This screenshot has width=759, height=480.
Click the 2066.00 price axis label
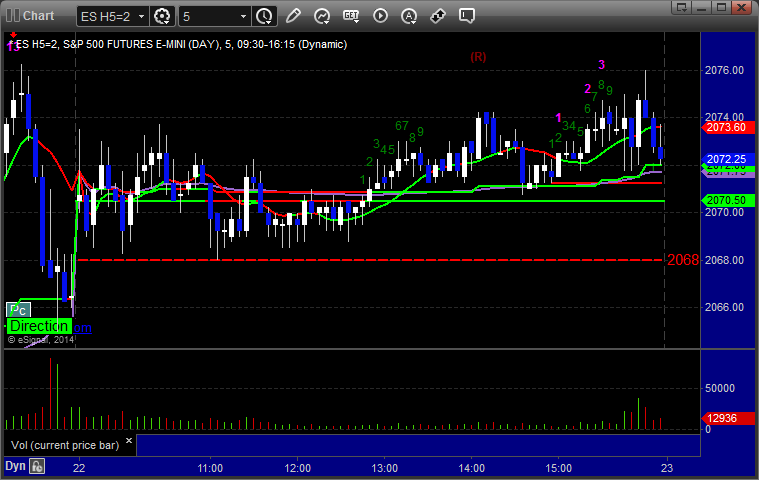pyautogui.click(x=724, y=307)
